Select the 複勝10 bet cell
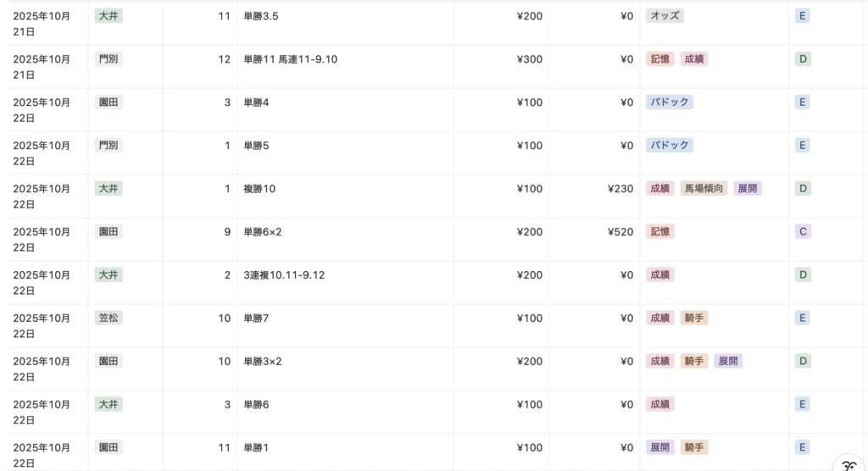Screen dimensions: 868x471 tap(259, 189)
